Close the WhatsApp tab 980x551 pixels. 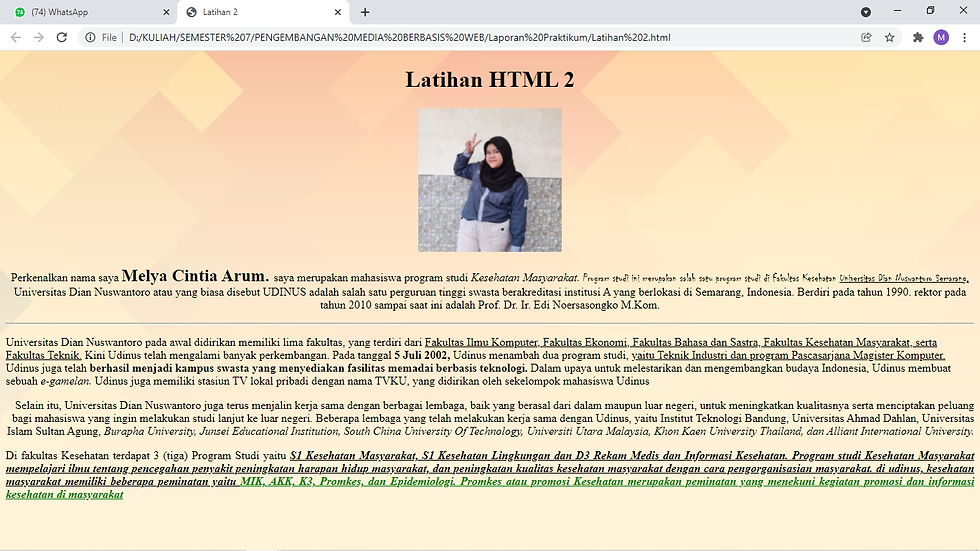pyautogui.click(x=166, y=12)
